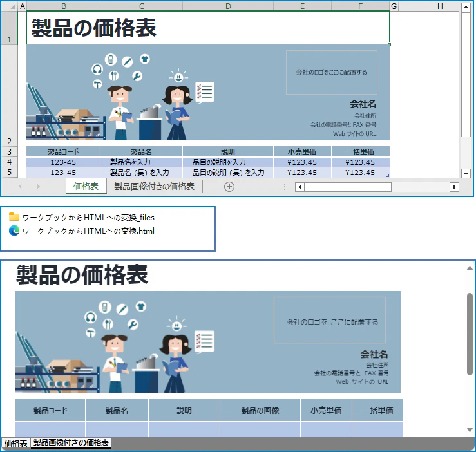This screenshot has height=452, width=476.
Task: Select row 4 header
Action: point(10,162)
